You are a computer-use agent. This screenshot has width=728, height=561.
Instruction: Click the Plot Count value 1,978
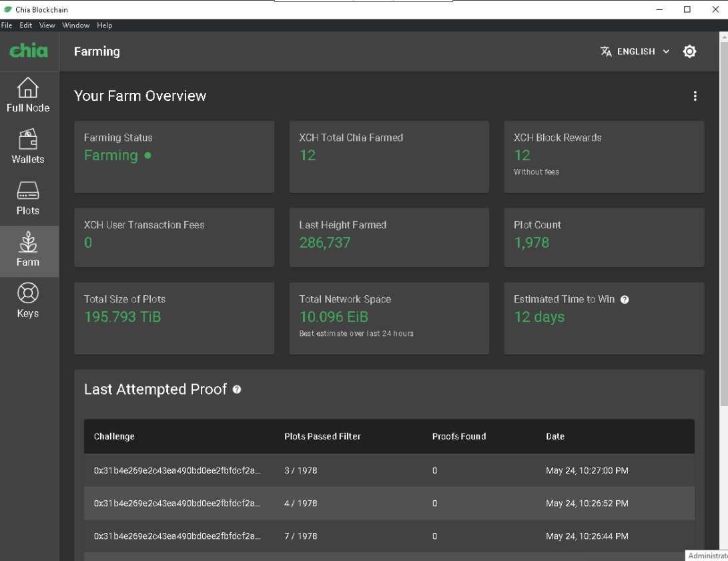coord(531,242)
